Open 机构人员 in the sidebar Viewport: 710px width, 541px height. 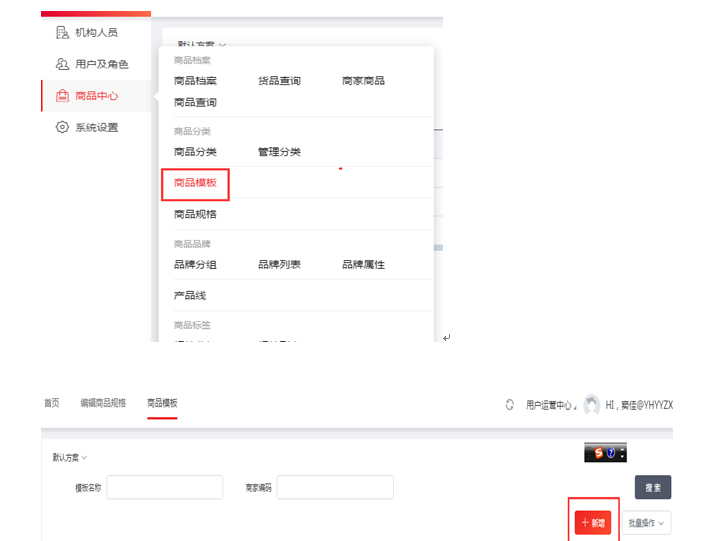[96, 33]
